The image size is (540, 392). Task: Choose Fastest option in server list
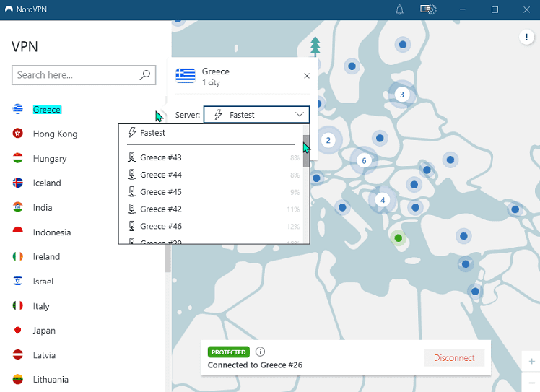(x=211, y=133)
